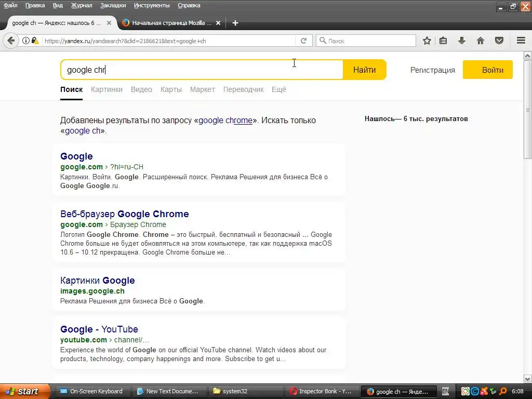Open the 'Google' result title
The image size is (532, 399).
click(x=76, y=156)
